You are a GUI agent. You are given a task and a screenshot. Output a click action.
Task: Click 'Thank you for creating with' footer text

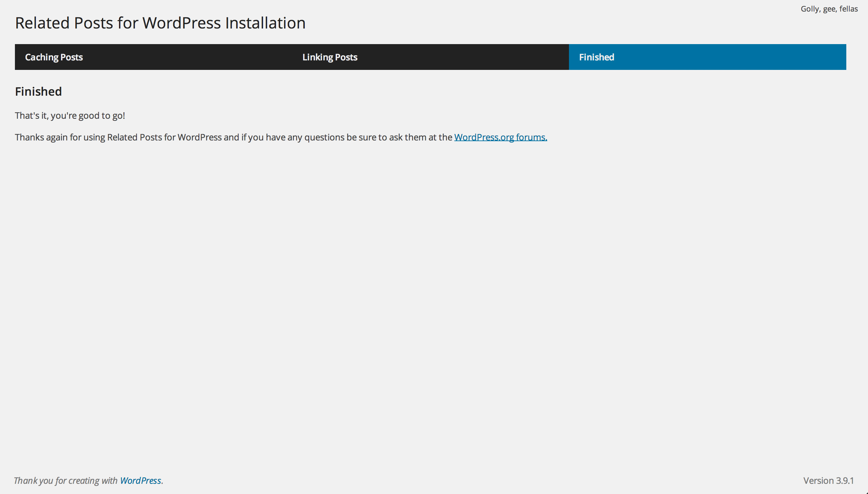click(x=66, y=480)
